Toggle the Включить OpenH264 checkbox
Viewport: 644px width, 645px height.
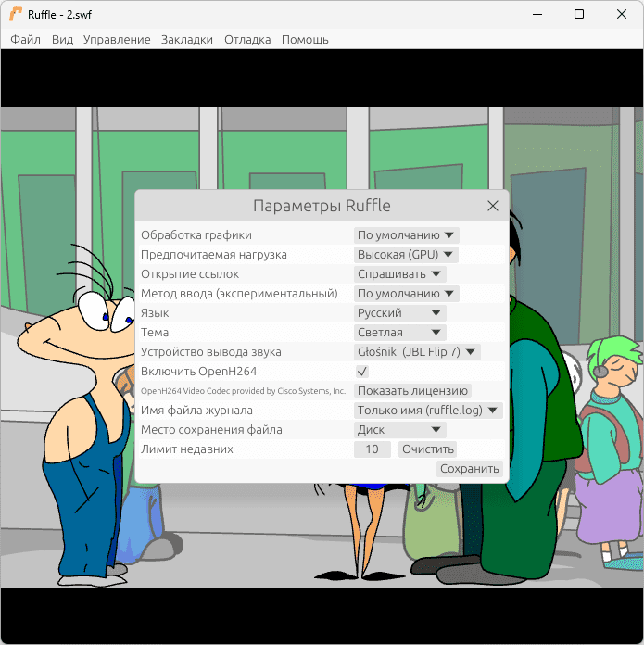[x=362, y=372]
